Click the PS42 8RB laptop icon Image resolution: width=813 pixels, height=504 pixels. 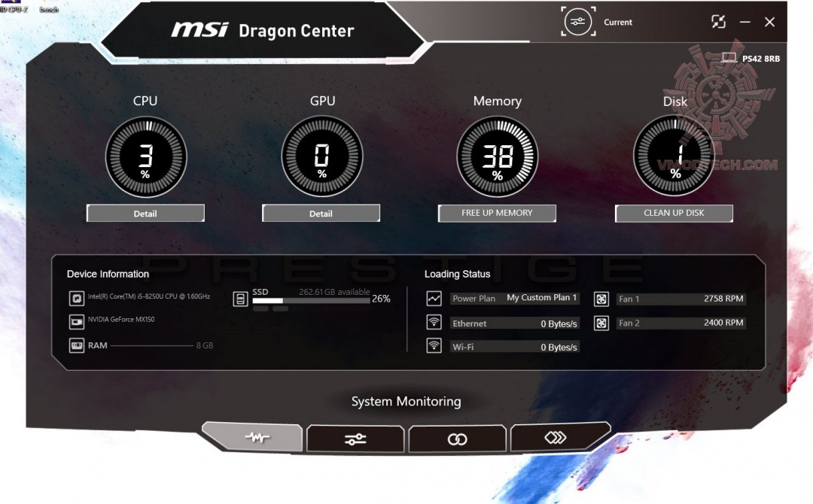(729, 57)
